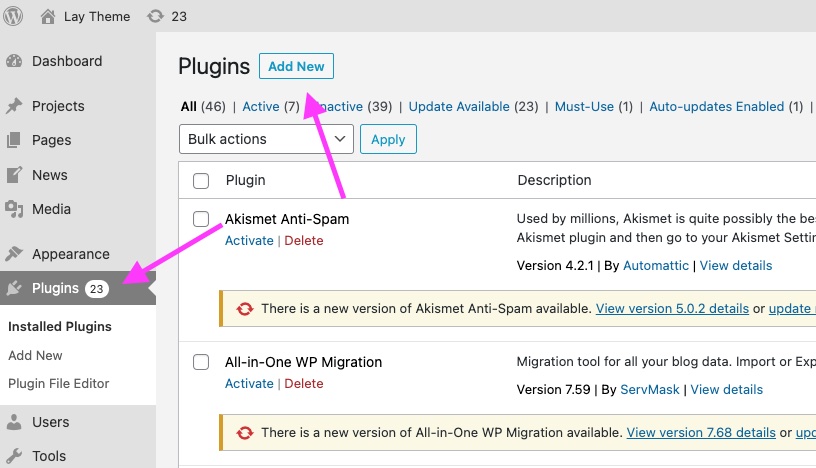This screenshot has height=468, width=816.
Task: Check the Akismet Anti-Spam checkbox
Action: coord(201,219)
